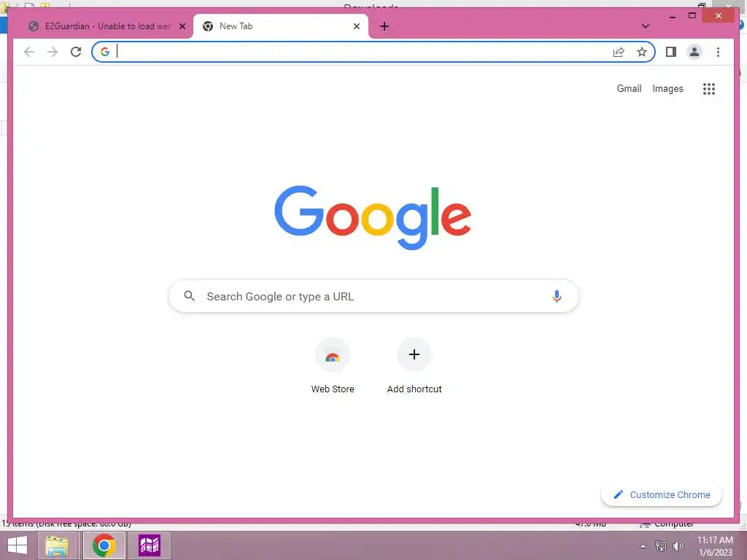This screenshot has width=747, height=560.
Task: Show hidden system tray icons
Action: click(x=643, y=546)
